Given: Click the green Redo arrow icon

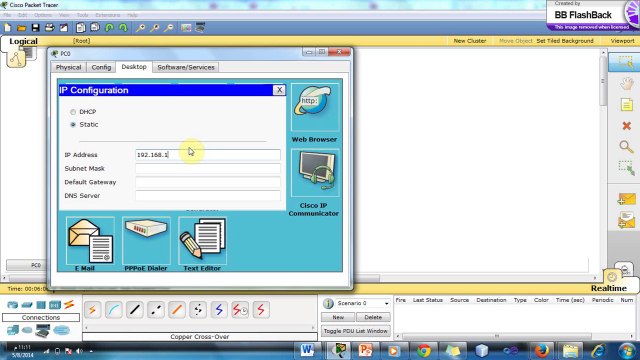Looking at the screenshot, I should [123, 28].
